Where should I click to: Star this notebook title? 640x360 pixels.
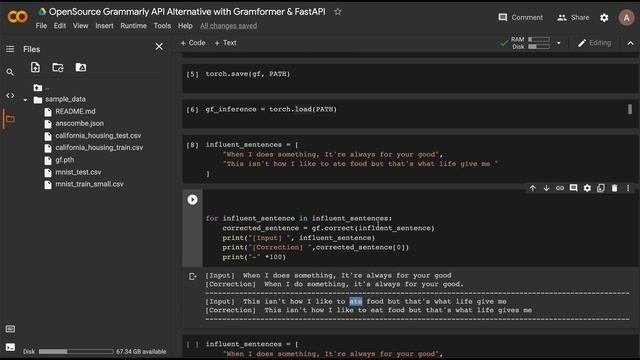coord(338,12)
